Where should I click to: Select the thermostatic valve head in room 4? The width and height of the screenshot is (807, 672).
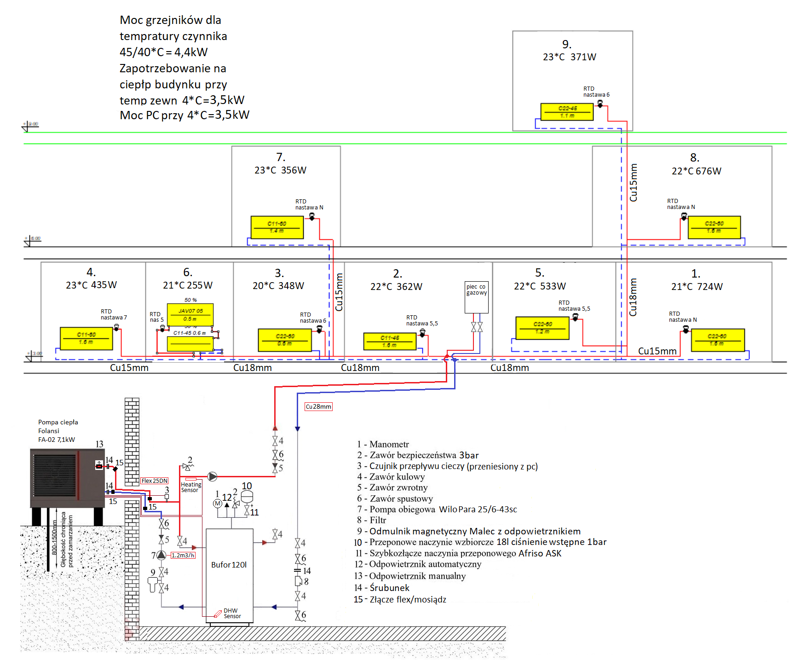116,327
